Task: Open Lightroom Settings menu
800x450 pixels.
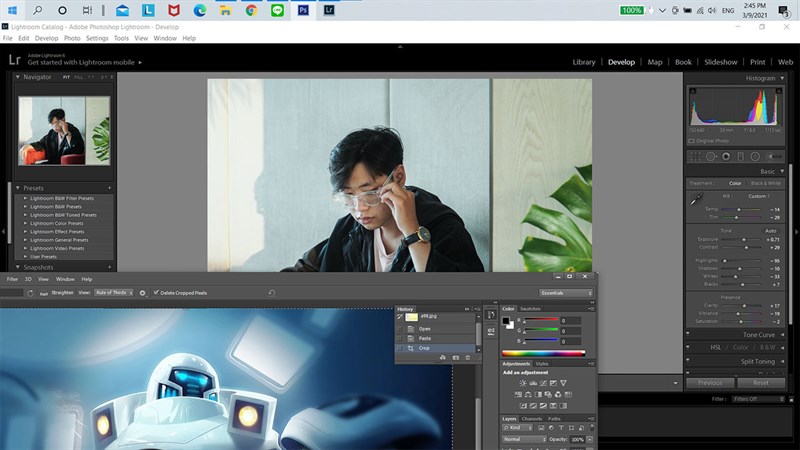Action: [97, 38]
